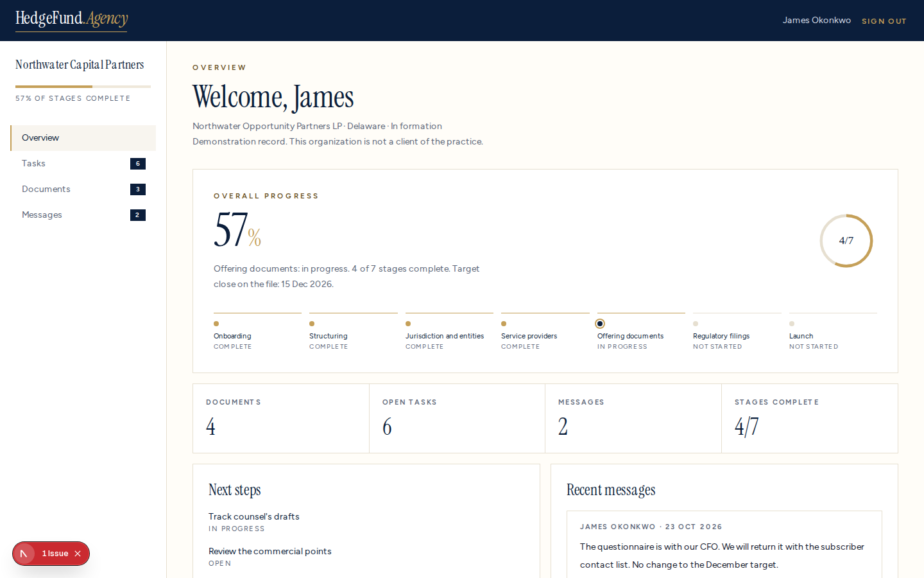Click the sidebar stages progress bar
This screenshot has width=924, height=578.
click(x=83, y=87)
